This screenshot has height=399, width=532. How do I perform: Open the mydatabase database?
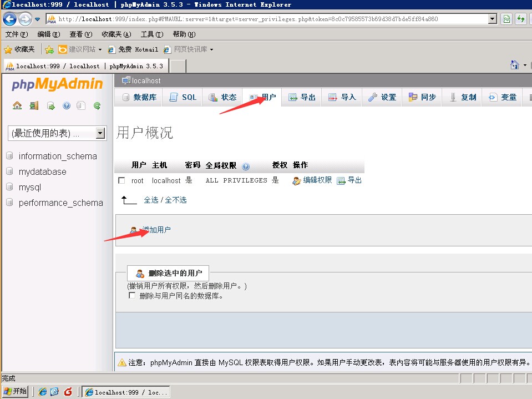pyautogui.click(x=42, y=171)
